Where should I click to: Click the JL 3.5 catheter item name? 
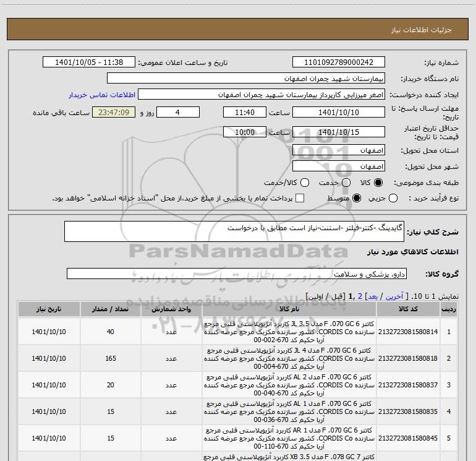(289, 332)
